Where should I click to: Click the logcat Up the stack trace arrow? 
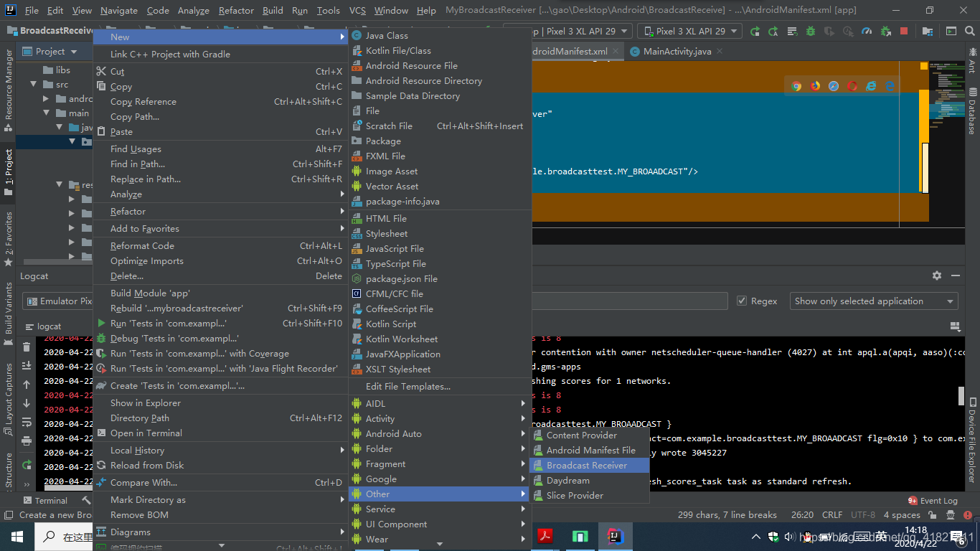(27, 385)
